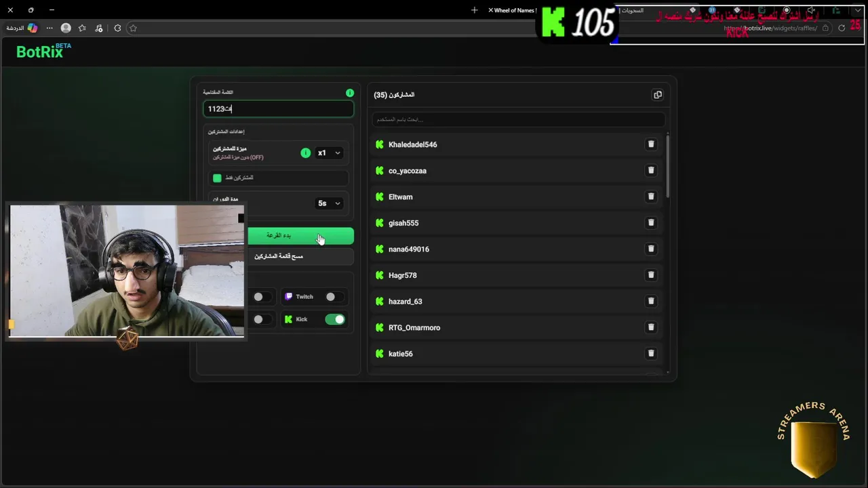Toggle switch left of Kick card
The height and width of the screenshot is (488, 868).
click(262, 319)
